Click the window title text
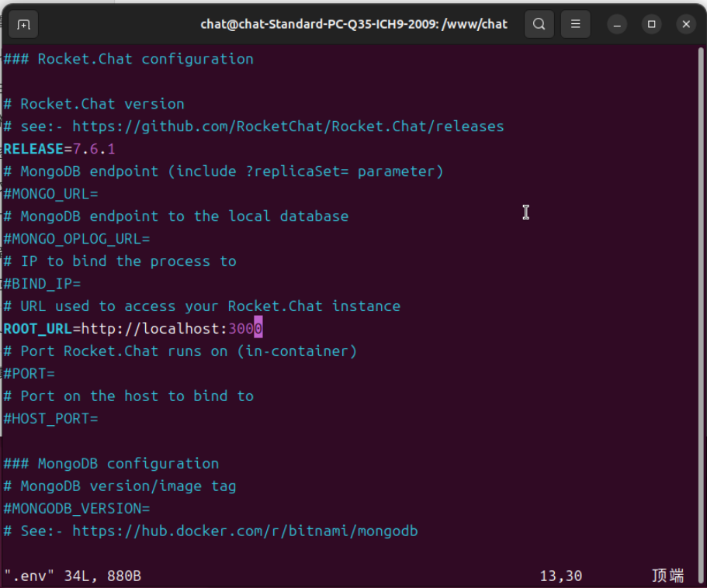This screenshot has height=588, width=707. 354,24
